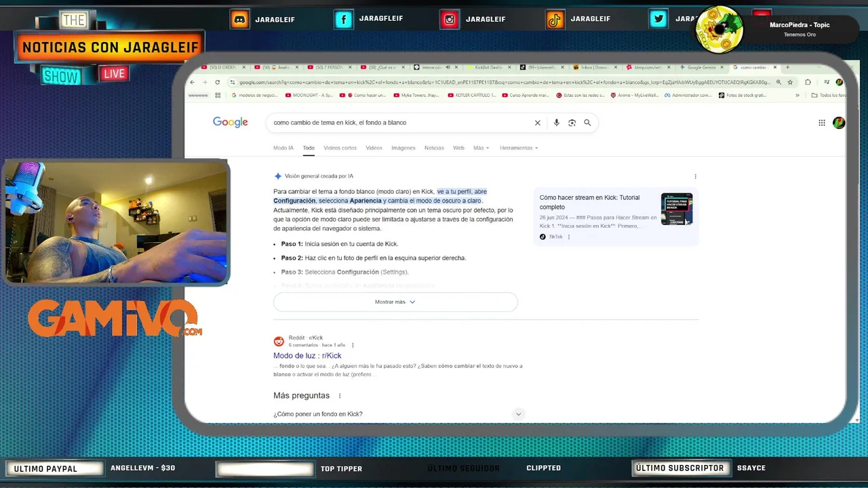Expand the Más search filter dropdown
Screen dimensions: 868x488
click(x=481, y=148)
